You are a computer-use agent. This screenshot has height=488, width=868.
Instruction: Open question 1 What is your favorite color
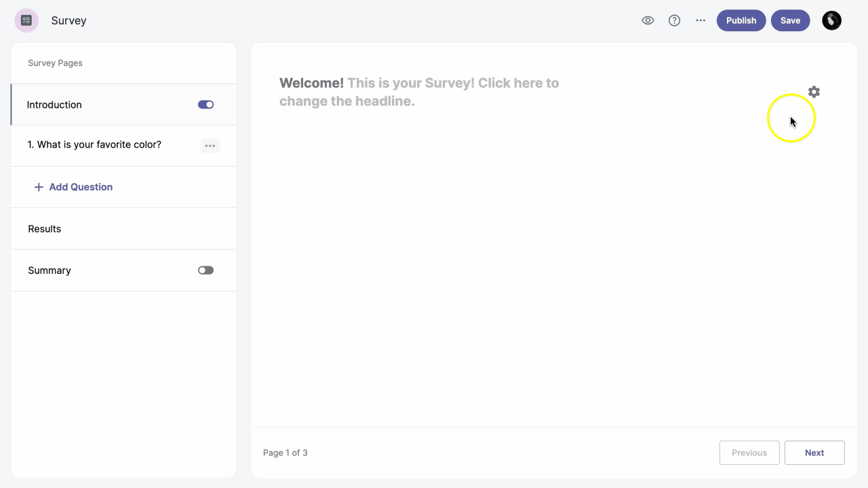pyautogui.click(x=94, y=145)
